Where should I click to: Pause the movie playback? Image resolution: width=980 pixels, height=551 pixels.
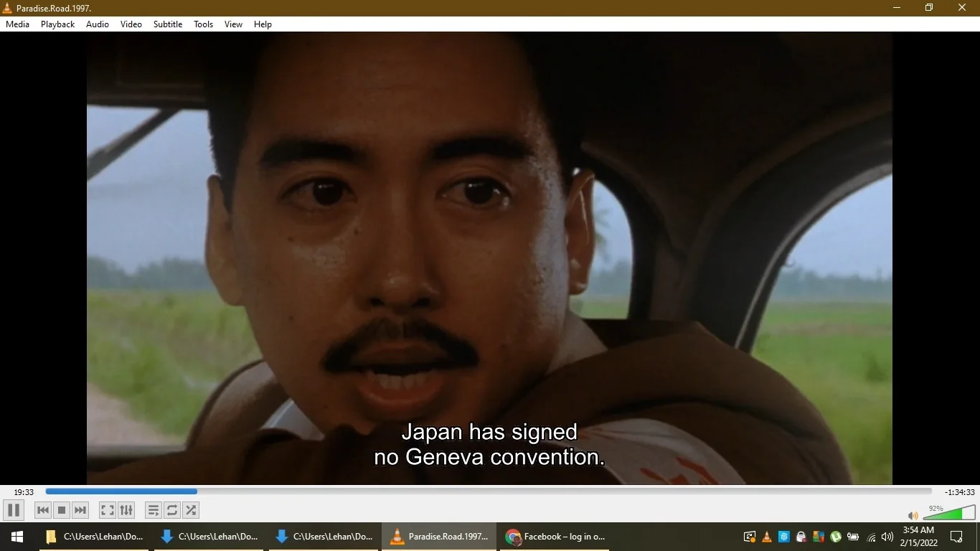click(x=13, y=510)
